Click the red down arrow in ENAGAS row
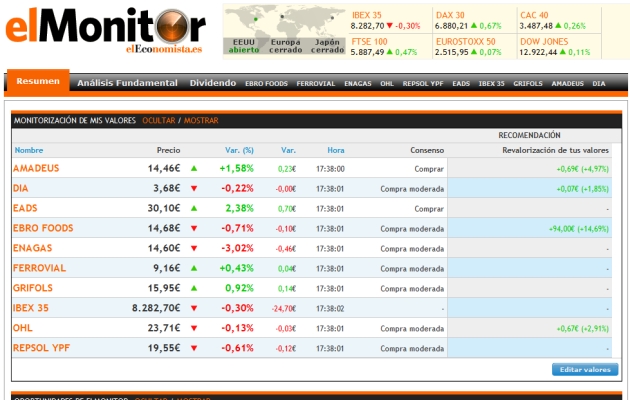This screenshot has height=400, width=630. tap(194, 248)
